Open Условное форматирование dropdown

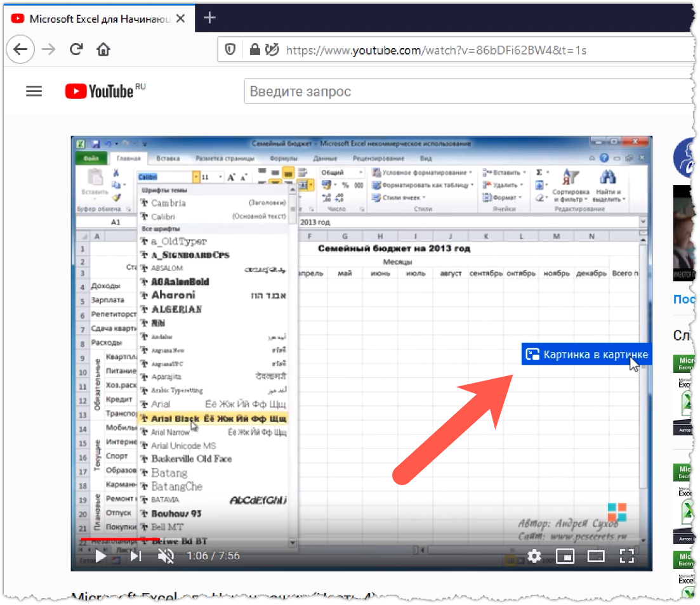(422, 172)
